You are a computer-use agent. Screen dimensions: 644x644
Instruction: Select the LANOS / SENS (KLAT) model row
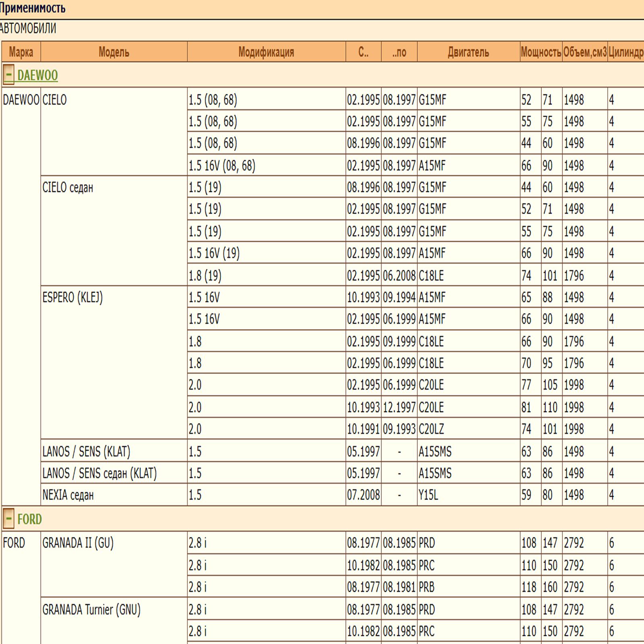point(86,452)
